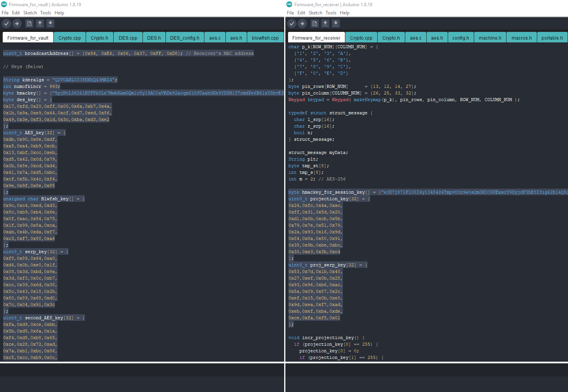Screen dimensions: 568x392
Task: Click the 'uint8_t proj_serp_key[32]' line
Action: (328, 265)
